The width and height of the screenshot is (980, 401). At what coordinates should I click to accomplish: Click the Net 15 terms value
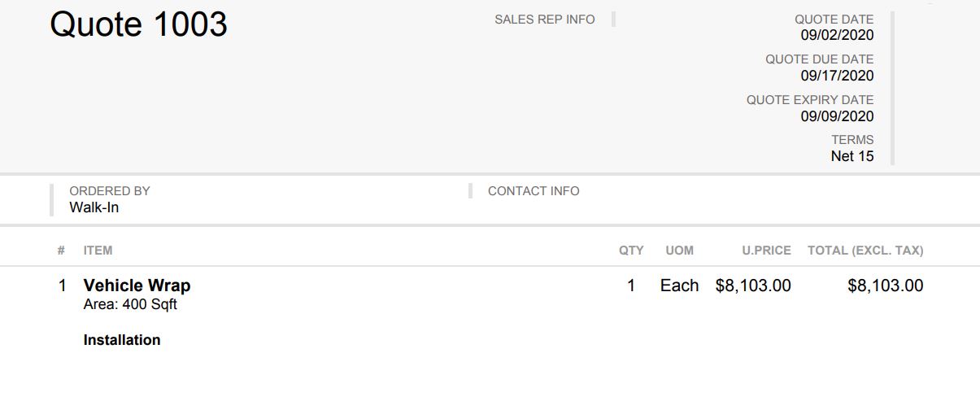pos(852,156)
